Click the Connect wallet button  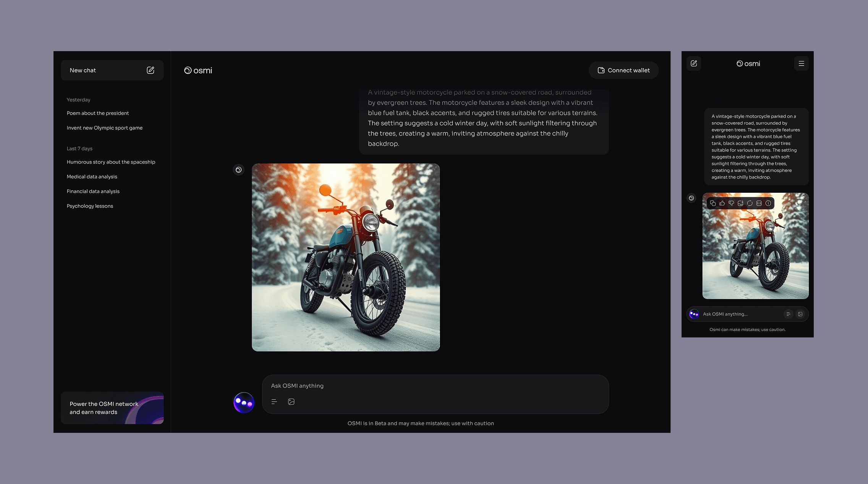[x=623, y=70]
